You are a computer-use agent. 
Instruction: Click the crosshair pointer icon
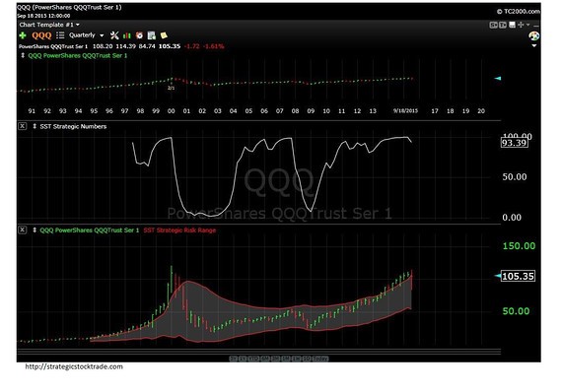click(521, 25)
